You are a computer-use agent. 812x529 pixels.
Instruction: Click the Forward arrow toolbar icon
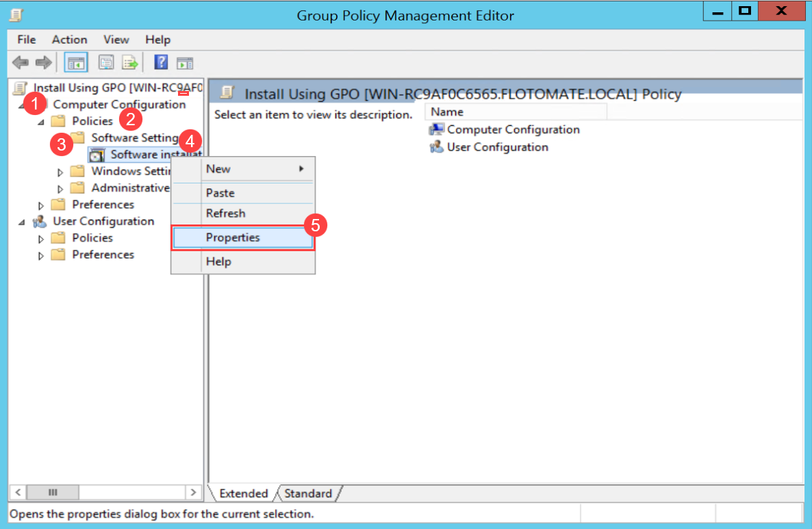point(44,63)
